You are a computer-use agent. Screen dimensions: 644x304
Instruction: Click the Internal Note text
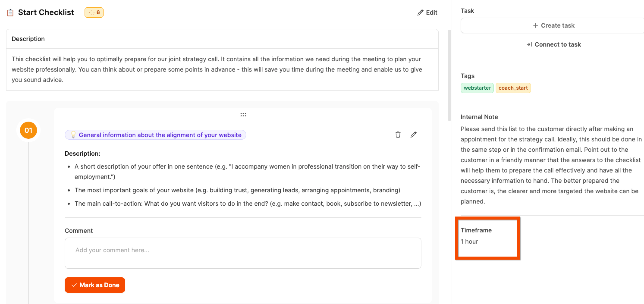pos(551,165)
